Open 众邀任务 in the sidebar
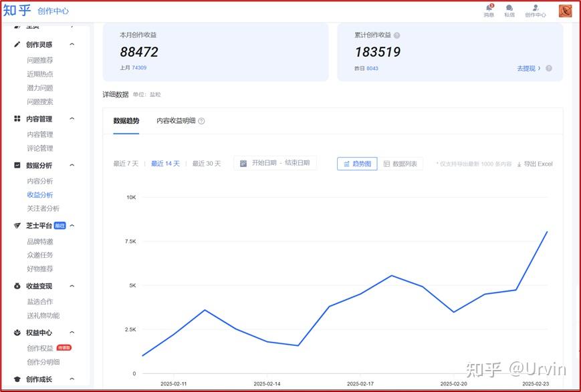 40,255
